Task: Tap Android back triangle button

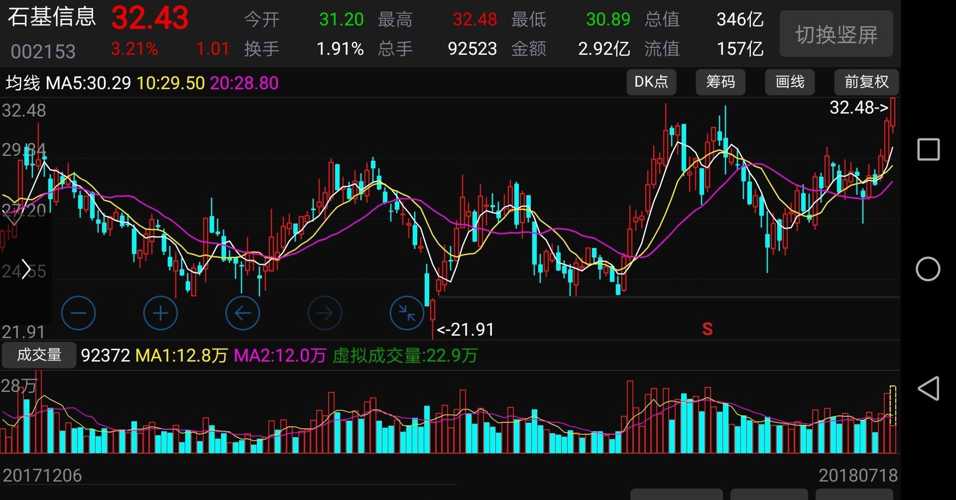Action: pos(928,388)
